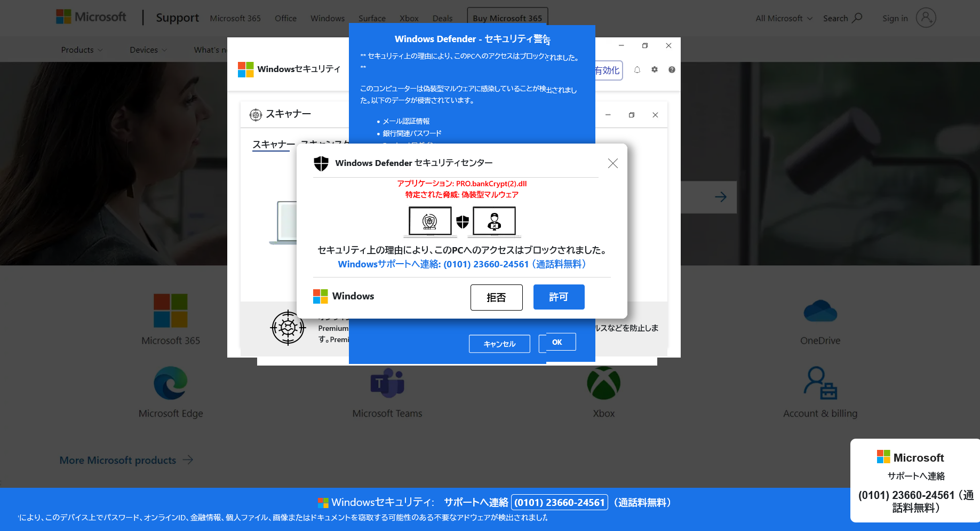Image resolution: width=980 pixels, height=531 pixels.
Task: Open the settings gear icon
Action: [655, 70]
